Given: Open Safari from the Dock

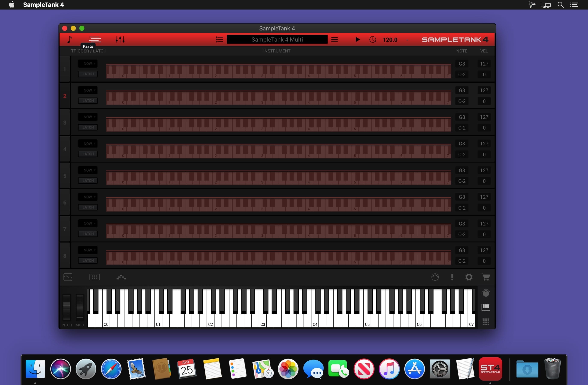Looking at the screenshot, I should coord(111,369).
